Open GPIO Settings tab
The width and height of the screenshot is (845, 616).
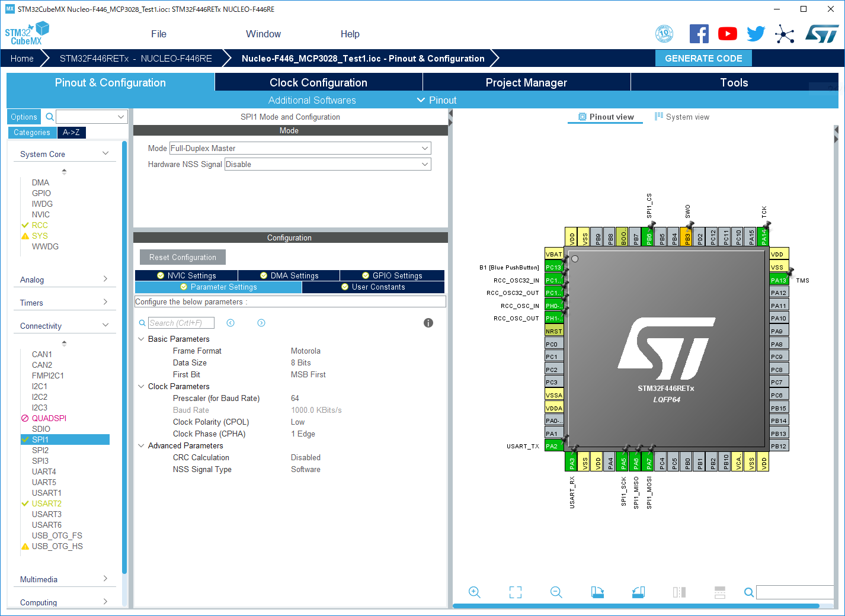[x=392, y=275]
